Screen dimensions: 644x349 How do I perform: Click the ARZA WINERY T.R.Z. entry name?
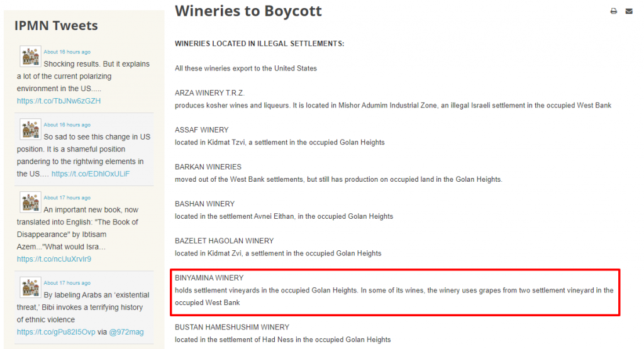[x=209, y=93]
